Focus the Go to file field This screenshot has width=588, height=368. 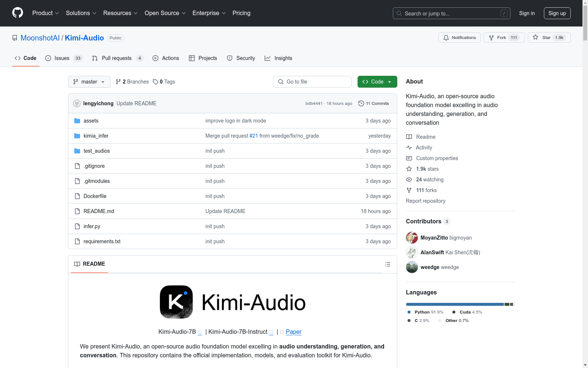312,82
